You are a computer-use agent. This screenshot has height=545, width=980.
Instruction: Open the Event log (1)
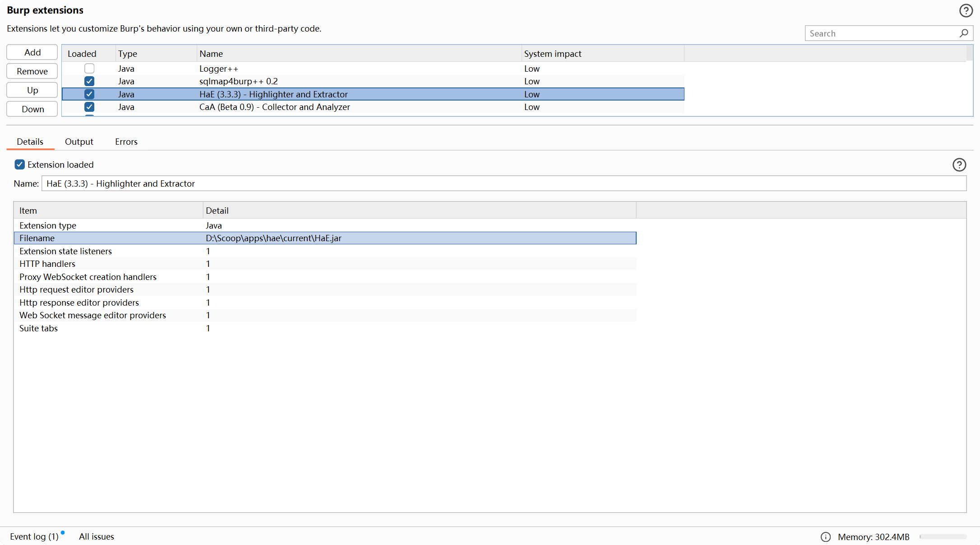(x=34, y=536)
